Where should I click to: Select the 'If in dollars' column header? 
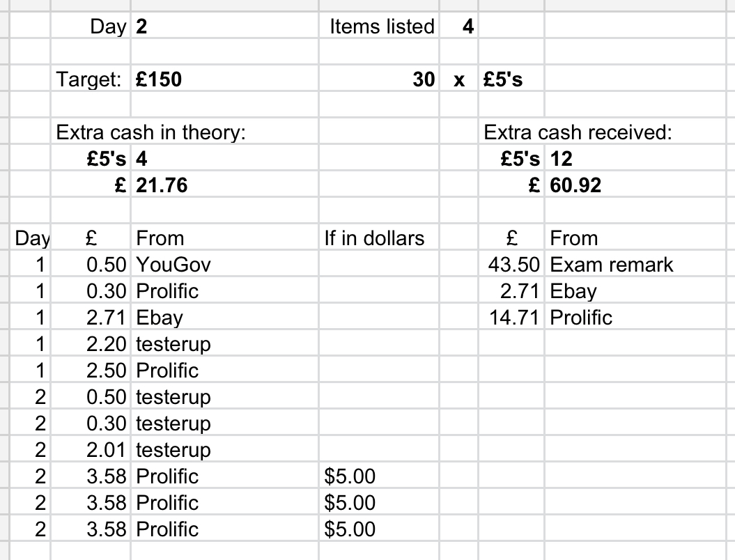coord(374,238)
